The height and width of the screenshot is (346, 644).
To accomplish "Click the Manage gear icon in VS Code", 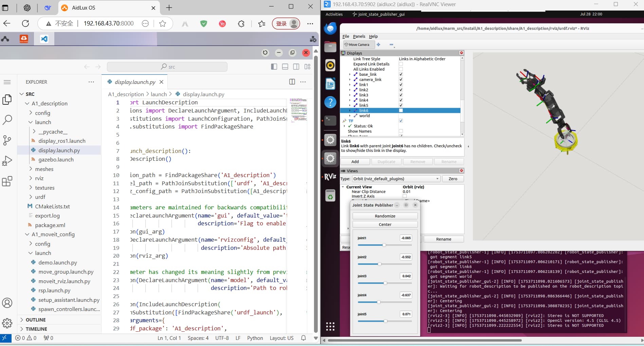I will pos(7,323).
